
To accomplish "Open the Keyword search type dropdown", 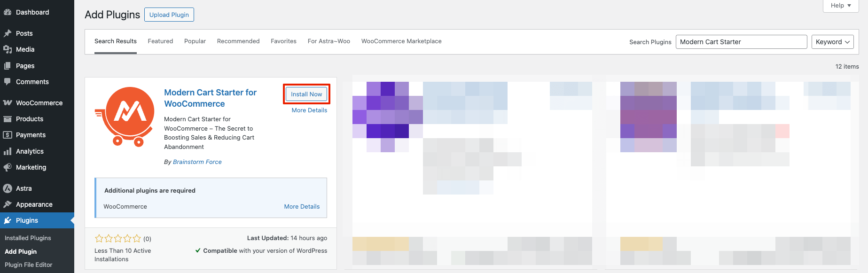I will pyautogui.click(x=832, y=42).
